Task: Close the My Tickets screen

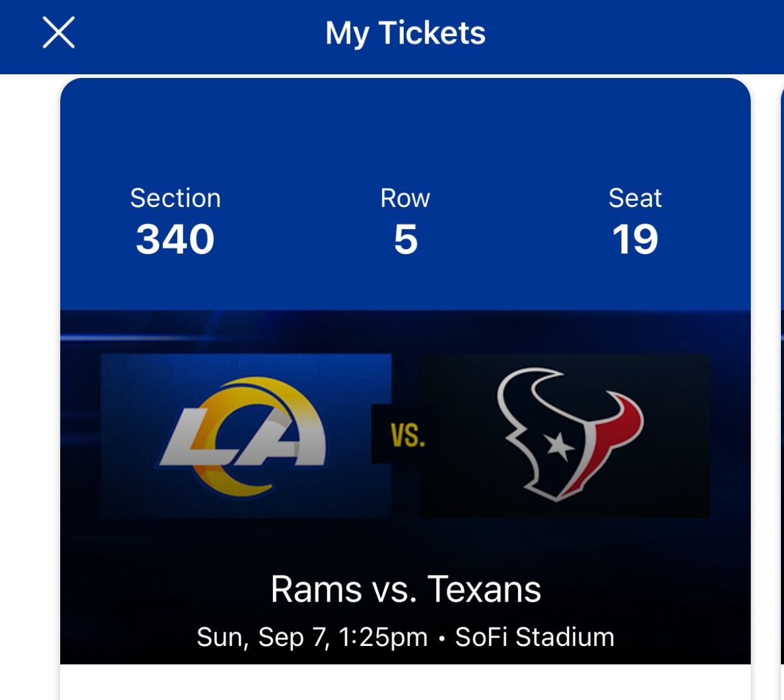Action: 58,33
